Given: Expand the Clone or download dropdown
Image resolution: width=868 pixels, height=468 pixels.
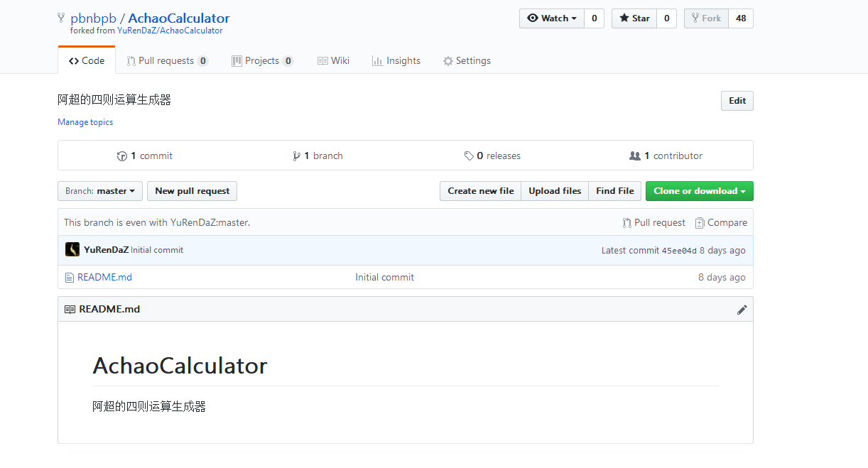Looking at the screenshot, I should point(700,191).
